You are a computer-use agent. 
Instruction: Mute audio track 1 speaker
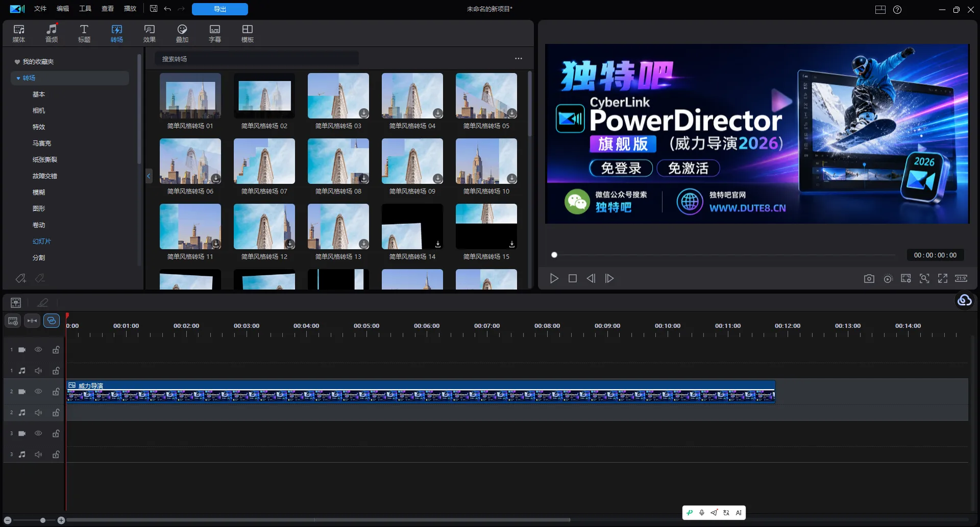[38, 371]
